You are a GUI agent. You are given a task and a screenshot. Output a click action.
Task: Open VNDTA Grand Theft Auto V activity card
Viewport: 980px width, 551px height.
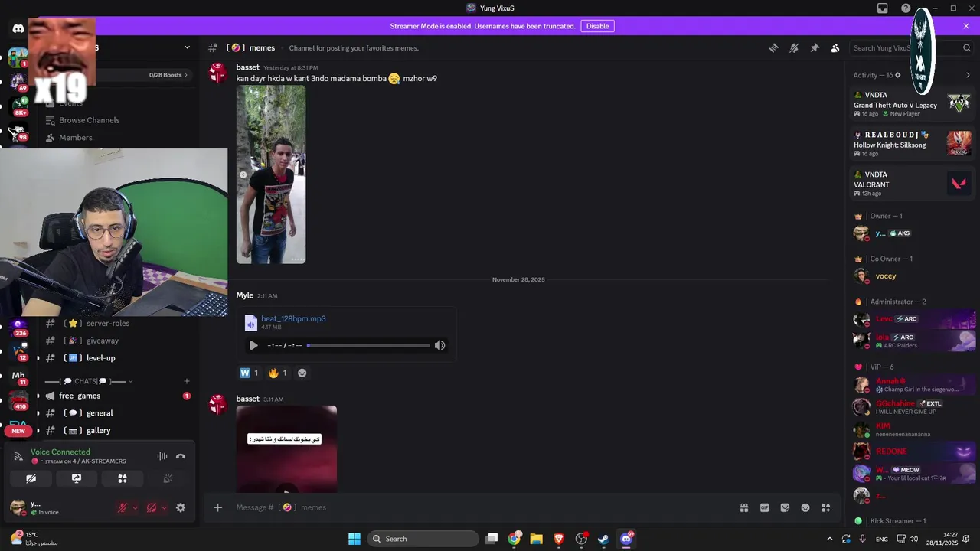click(x=912, y=104)
